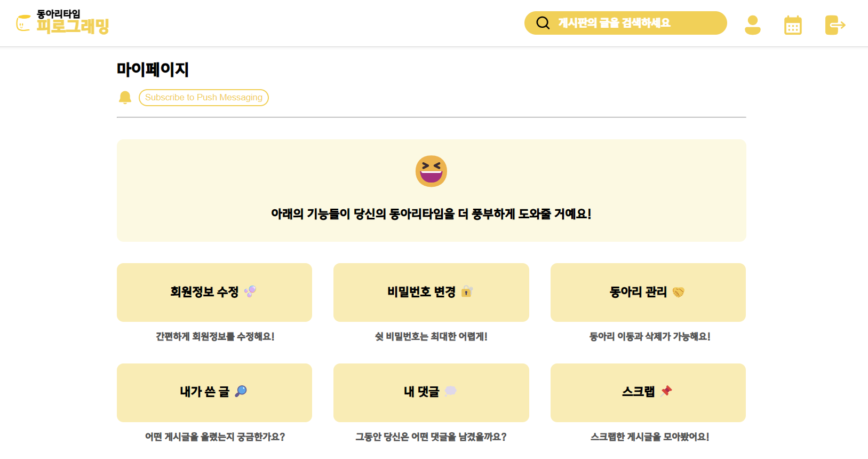Click the 동아리타임 피로그래밍 logo
868x459 pixels.
tap(63, 22)
